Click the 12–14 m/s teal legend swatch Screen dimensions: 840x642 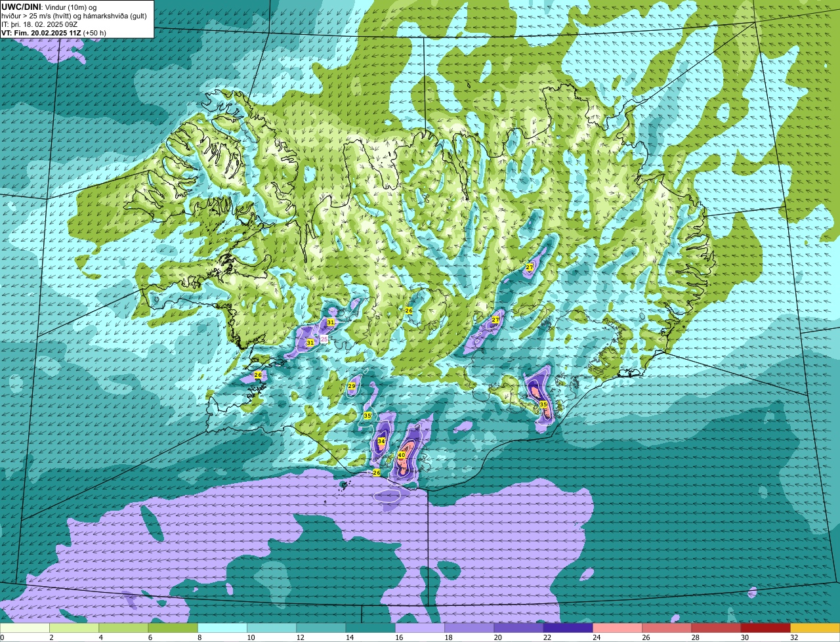(321, 628)
